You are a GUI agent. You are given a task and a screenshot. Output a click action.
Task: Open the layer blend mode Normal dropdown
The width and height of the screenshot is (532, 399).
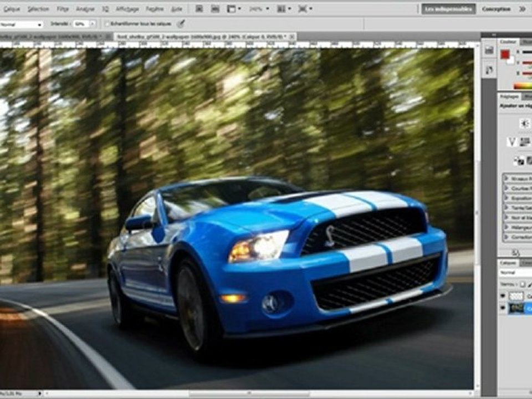(515, 273)
